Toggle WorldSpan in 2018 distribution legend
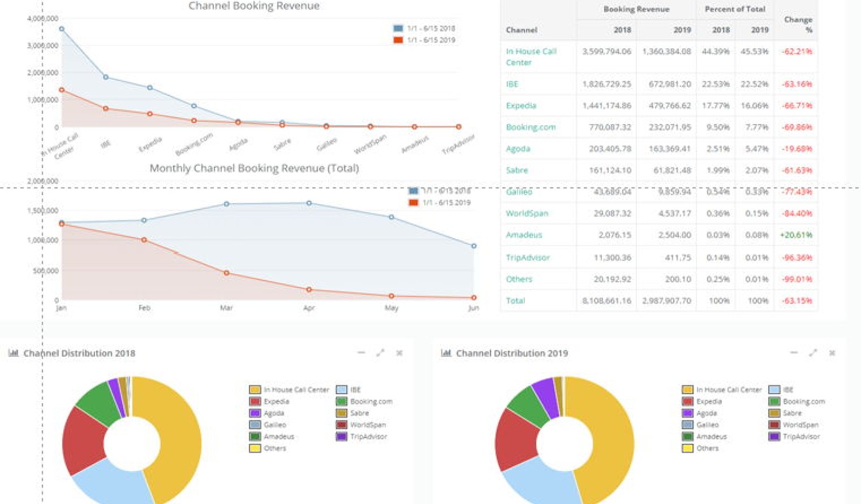 (x=361, y=424)
